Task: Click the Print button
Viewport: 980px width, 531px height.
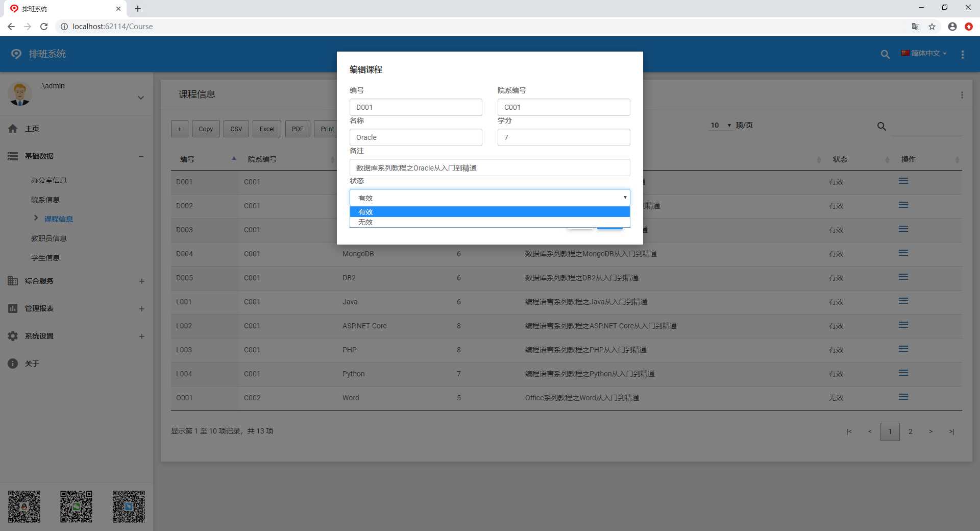Action: (326, 129)
